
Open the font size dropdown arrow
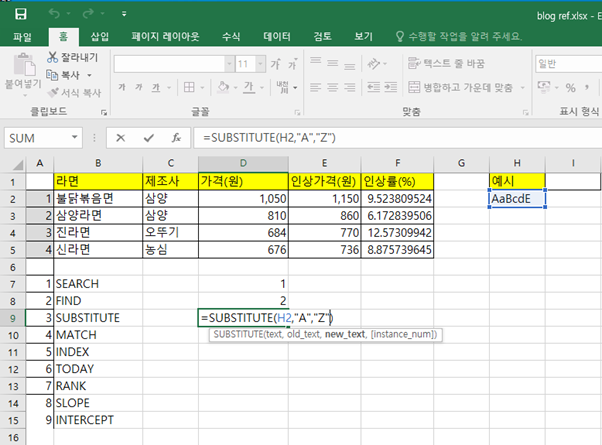coord(261,64)
